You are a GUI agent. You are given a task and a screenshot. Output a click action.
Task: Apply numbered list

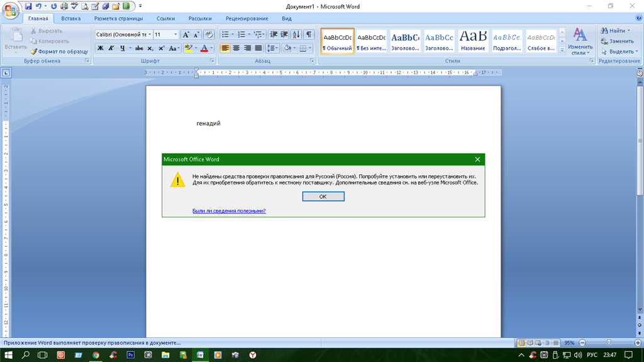click(241, 35)
